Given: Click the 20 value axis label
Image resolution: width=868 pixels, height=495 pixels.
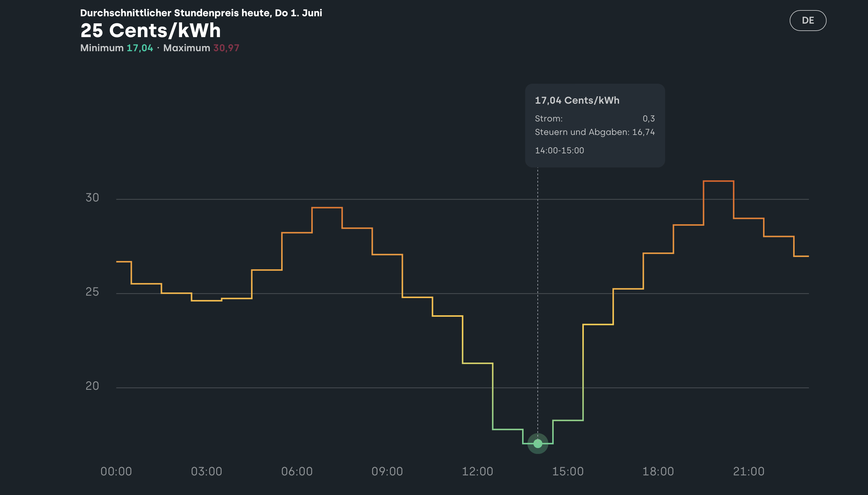Looking at the screenshot, I should click(92, 386).
